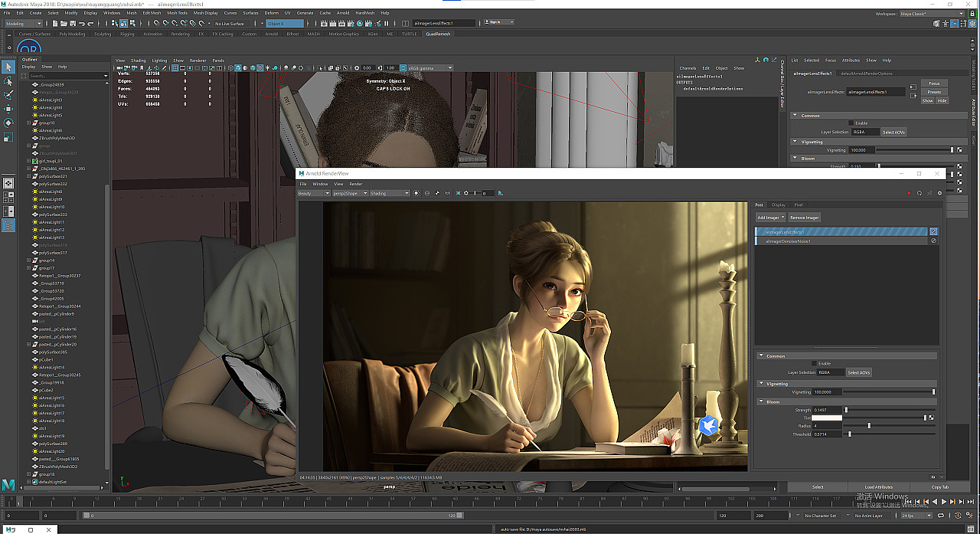Switch to the Display tab in RenderView
The width and height of the screenshot is (980, 534).
(778, 205)
